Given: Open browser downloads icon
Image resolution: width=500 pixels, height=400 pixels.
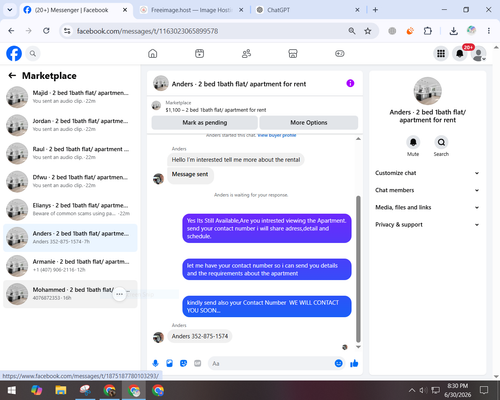Looking at the screenshot, I should point(453,31).
